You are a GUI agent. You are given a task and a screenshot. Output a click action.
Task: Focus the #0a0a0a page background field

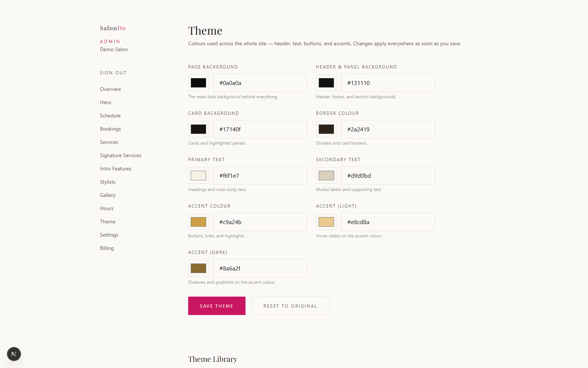click(x=260, y=83)
